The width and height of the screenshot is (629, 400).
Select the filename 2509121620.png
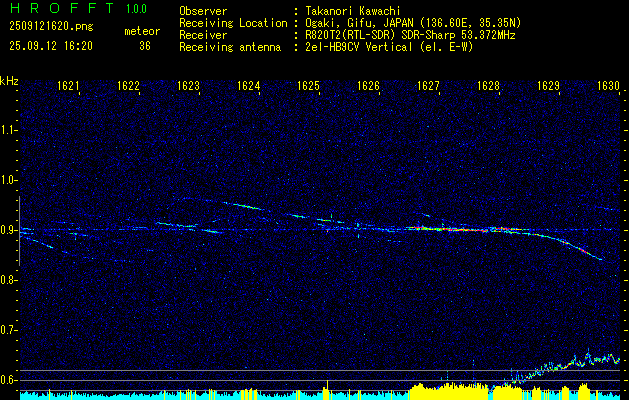click(x=51, y=27)
